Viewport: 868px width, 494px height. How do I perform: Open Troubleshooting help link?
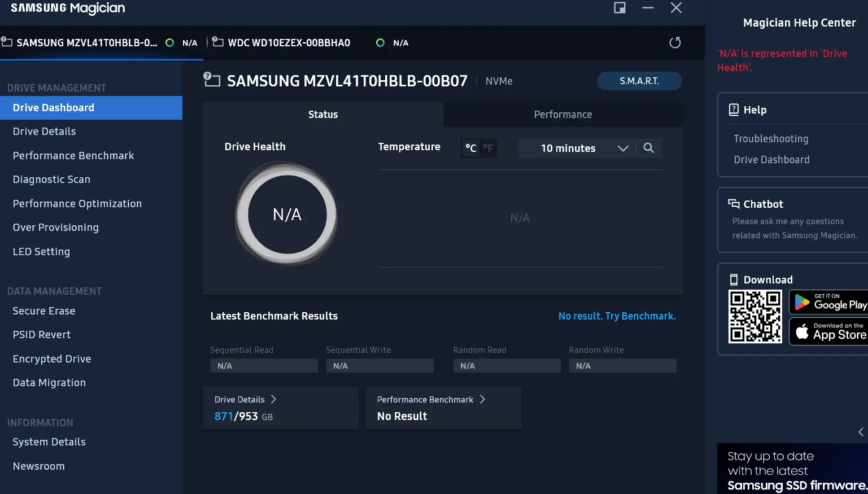point(771,139)
